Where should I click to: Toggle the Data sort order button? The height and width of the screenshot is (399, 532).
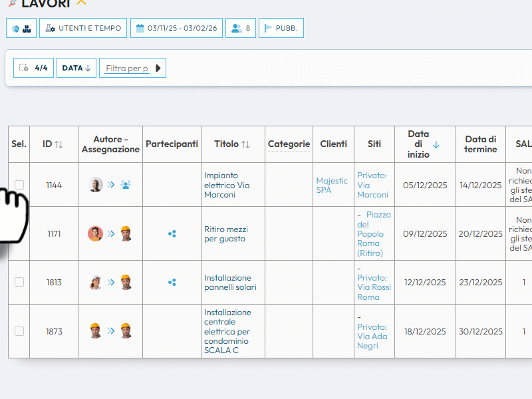click(76, 68)
